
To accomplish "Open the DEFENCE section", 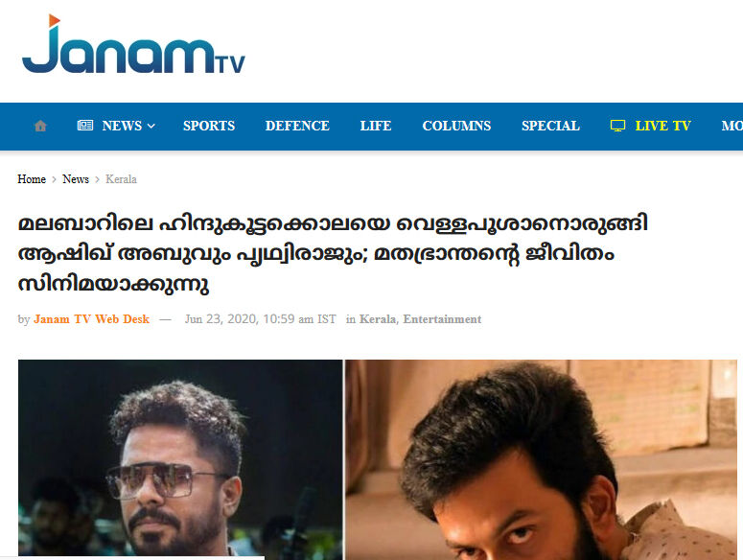I will [297, 126].
